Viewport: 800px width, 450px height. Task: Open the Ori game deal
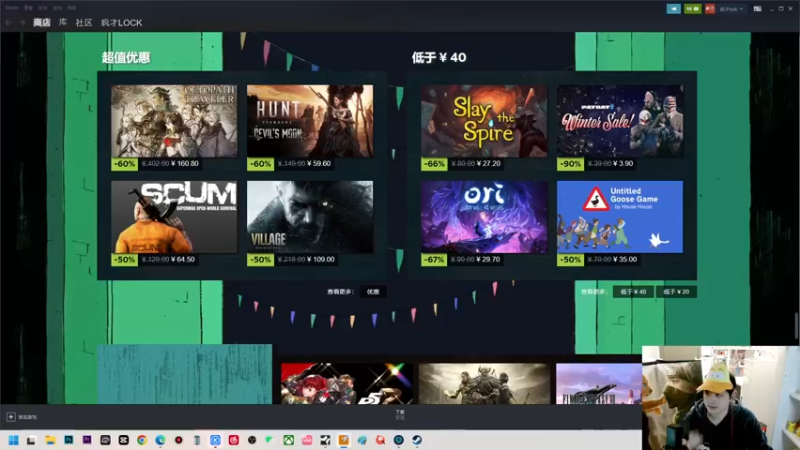coord(484,217)
